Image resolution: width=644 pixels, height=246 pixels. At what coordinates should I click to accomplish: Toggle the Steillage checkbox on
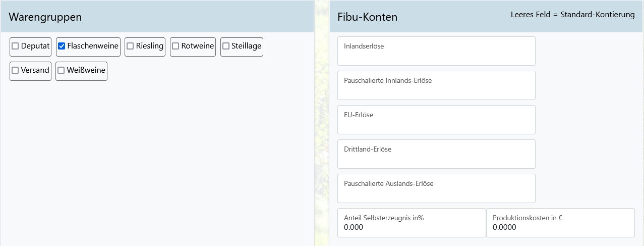point(226,46)
